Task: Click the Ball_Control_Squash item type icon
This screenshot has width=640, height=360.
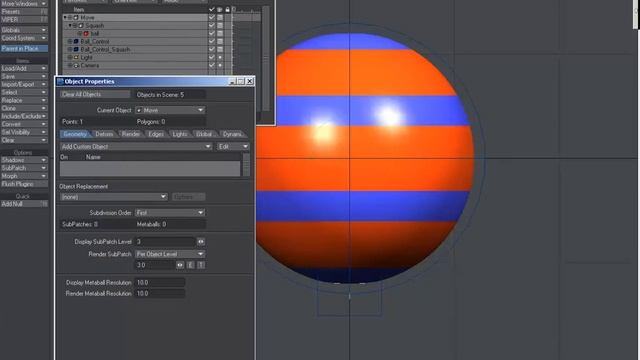Action: tap(76, 49)
